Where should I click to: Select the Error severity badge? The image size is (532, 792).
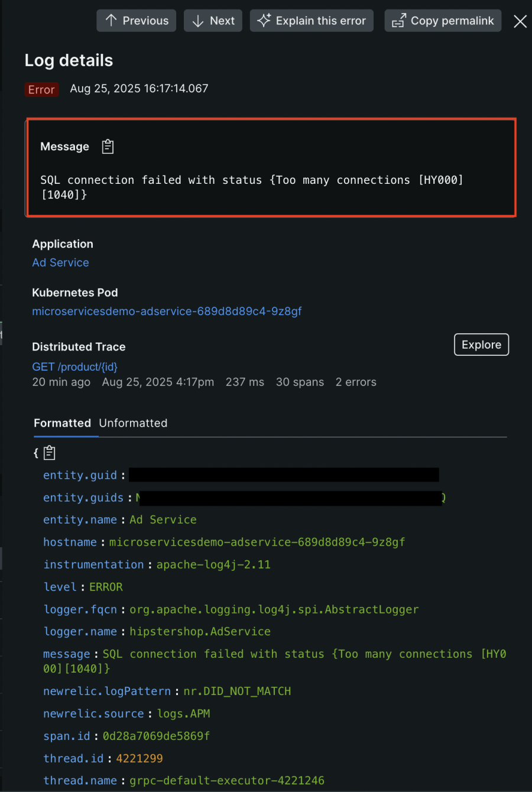tap(41, 89)
